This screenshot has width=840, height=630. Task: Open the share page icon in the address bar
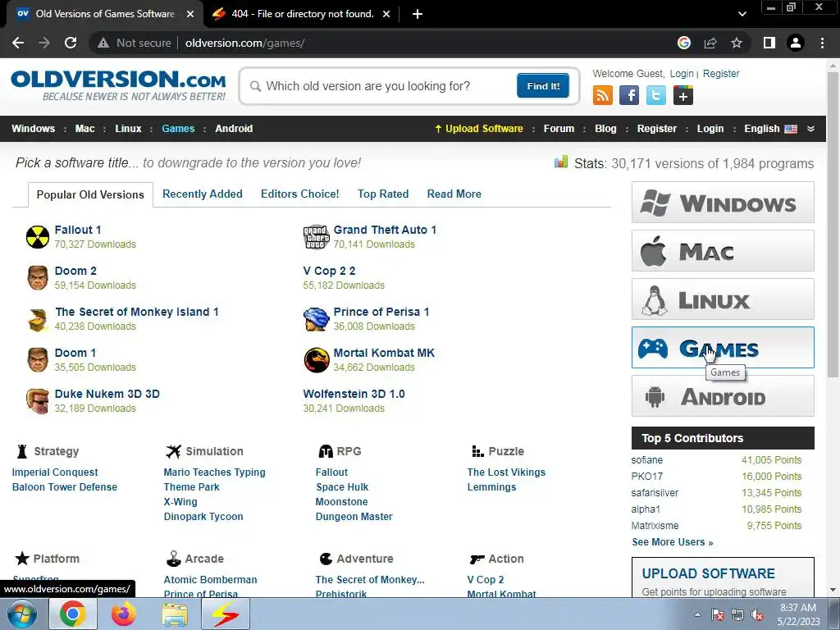pyautogui.click(x=710, y=43)
